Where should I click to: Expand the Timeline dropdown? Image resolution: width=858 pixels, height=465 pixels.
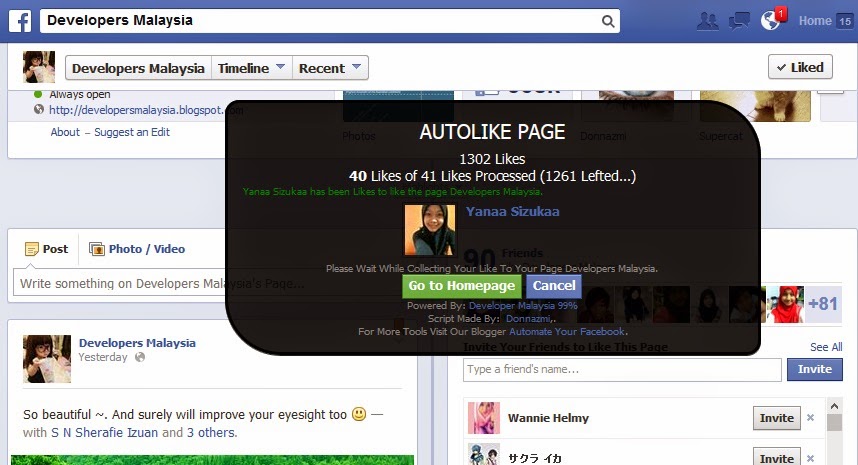click(251, 68)
